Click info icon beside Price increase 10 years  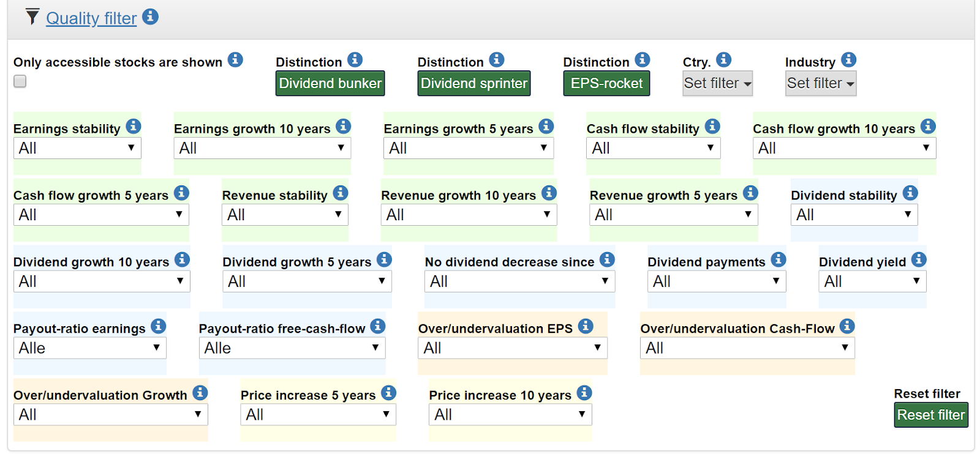click(x=584, y=393)
